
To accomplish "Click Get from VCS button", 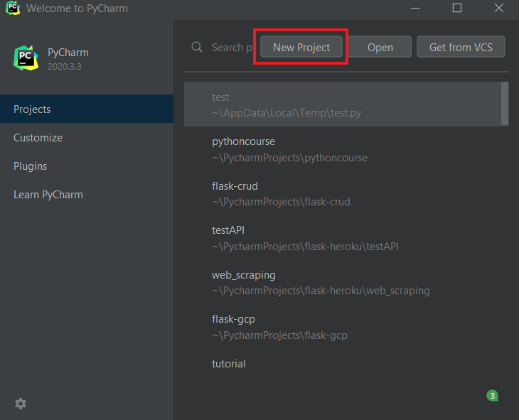I will (x=461, y=47).
